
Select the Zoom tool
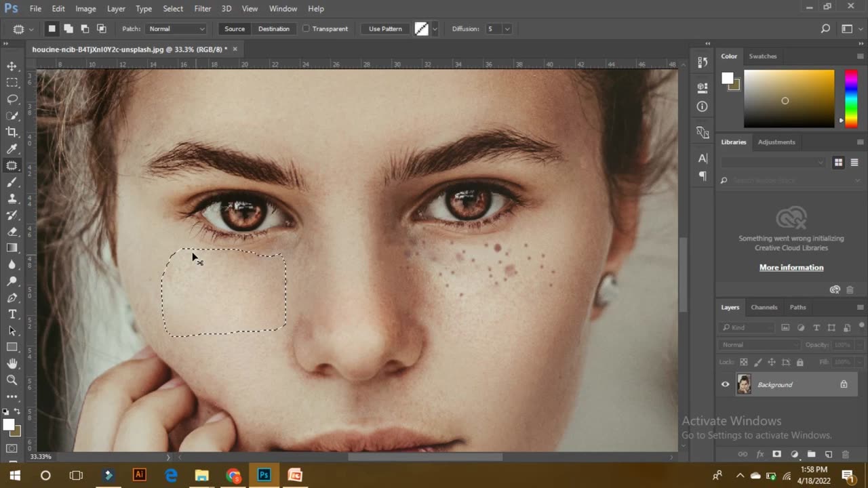click(x=12, y=380)
